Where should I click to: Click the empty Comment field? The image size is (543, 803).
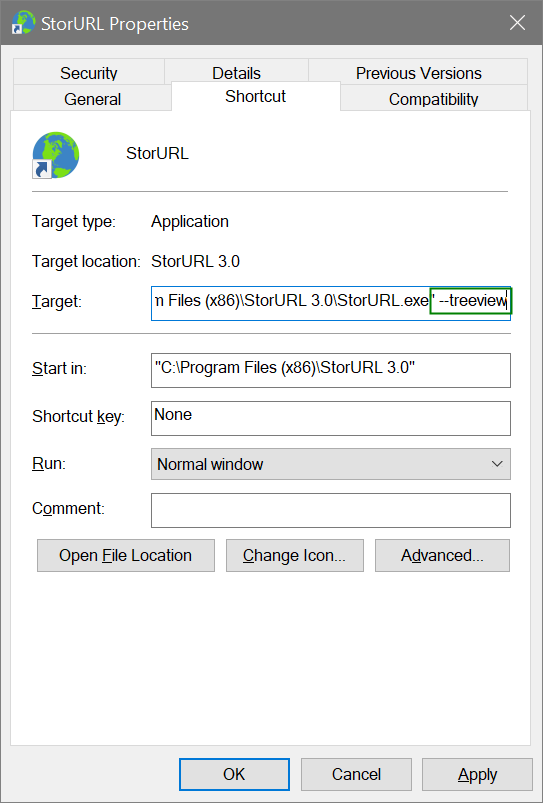click(331, 510)
